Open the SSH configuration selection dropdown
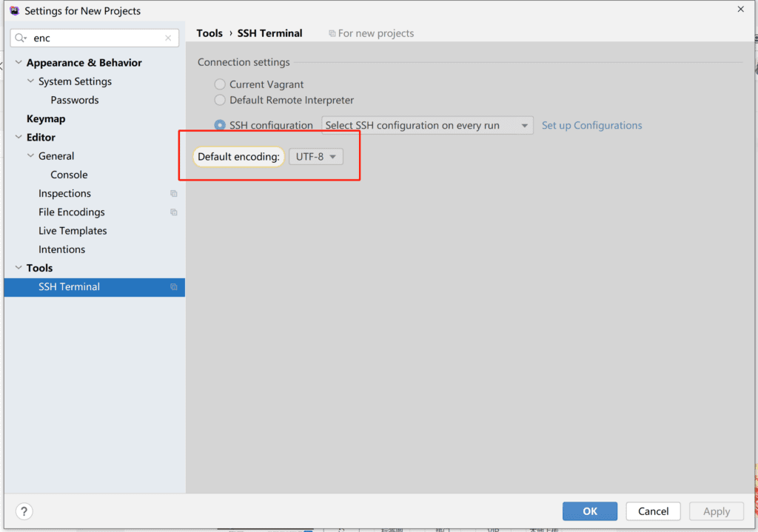This screenshot has height=532, width=758. pos(427,126)
